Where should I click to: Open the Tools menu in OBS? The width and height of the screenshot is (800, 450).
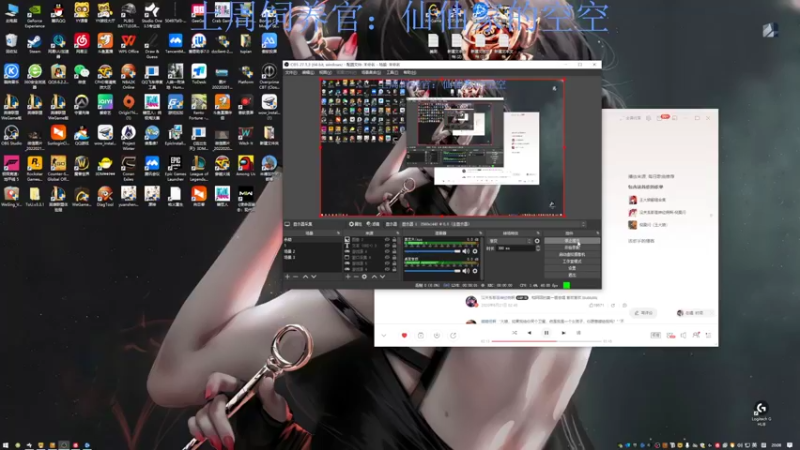click(x=392, y=72)
